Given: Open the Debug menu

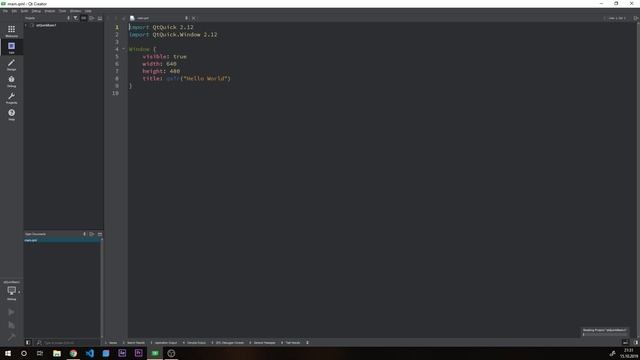Looking at the screenshot, I should [36, 11].
